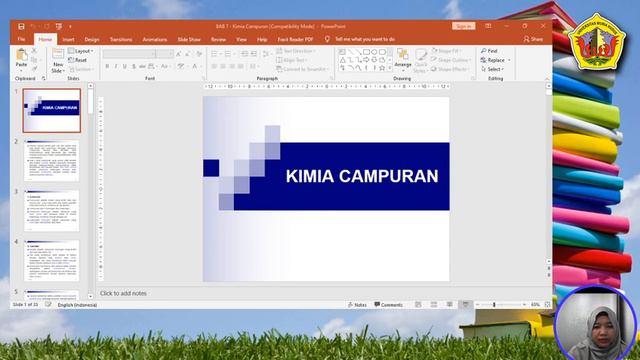Toggle justify text alignment
The width and height of the screenshot is (640, 360).
tap(241, 66)
